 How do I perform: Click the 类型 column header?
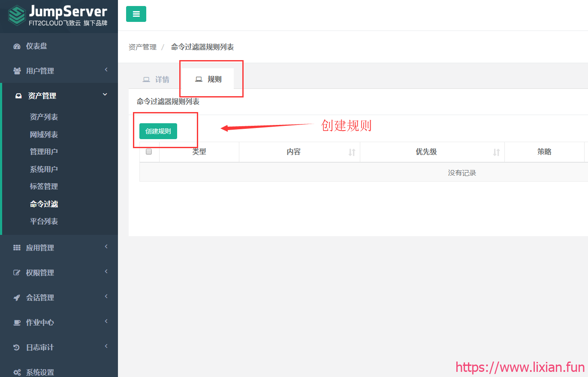pyautogui.click(x=199, y=152)
